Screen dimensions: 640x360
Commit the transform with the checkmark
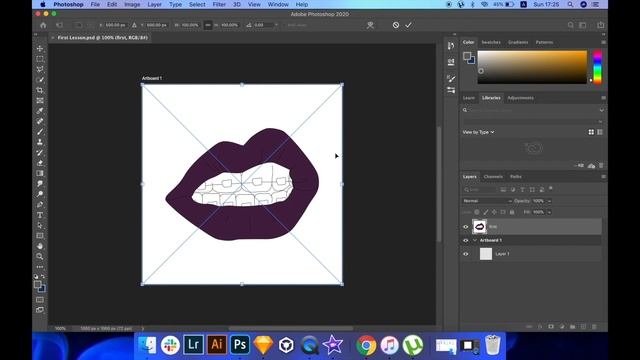408,25
